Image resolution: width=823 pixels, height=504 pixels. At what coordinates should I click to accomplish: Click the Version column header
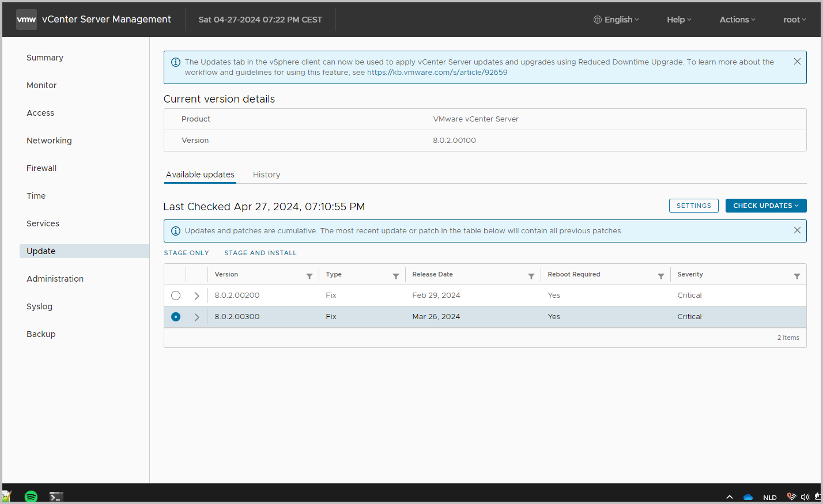226,274
